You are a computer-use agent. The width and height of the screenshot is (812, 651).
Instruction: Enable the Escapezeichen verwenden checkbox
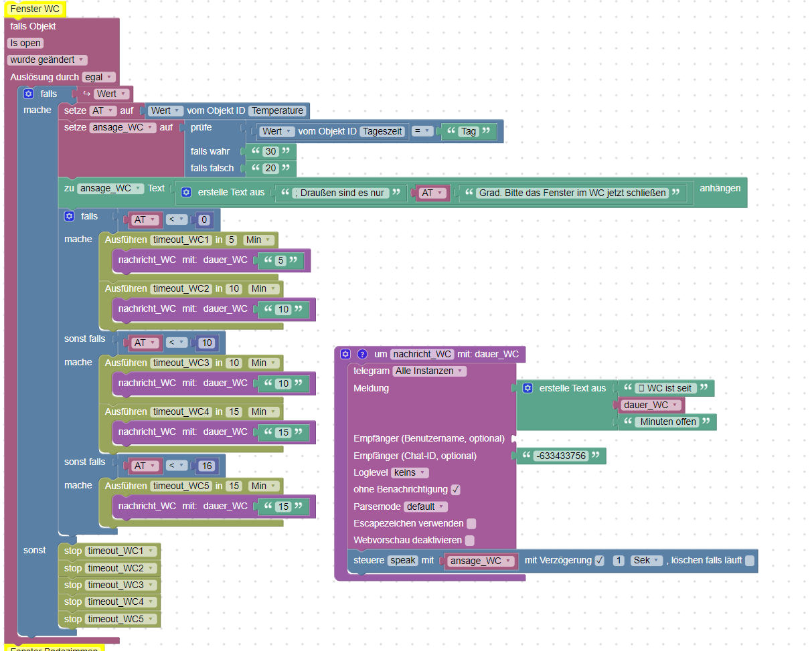471,523
